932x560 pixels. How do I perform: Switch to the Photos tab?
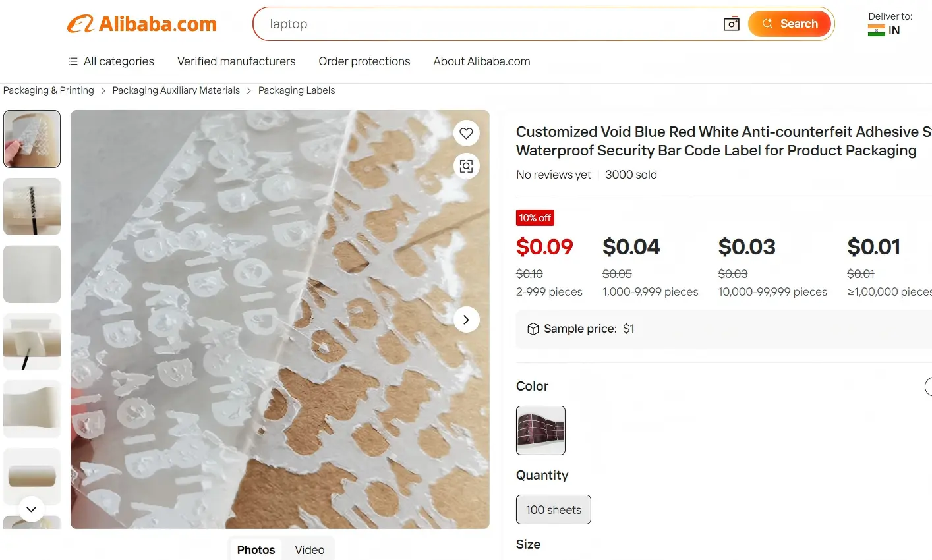(256, 550)
